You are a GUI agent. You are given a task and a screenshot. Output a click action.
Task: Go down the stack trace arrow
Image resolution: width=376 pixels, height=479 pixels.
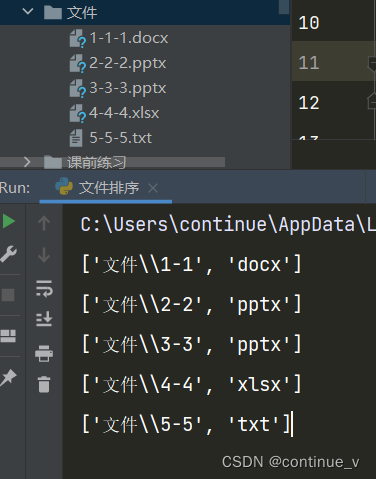click(x=44, y=255)
